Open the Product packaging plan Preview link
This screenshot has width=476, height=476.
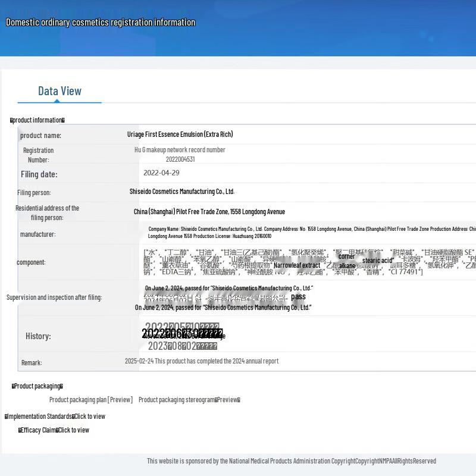tap(90, 400)
